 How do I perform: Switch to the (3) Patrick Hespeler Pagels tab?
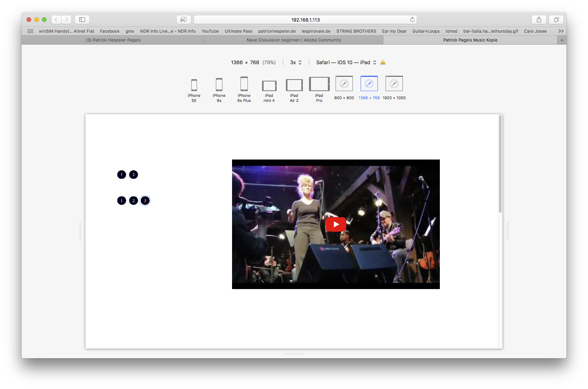[113, 40]
